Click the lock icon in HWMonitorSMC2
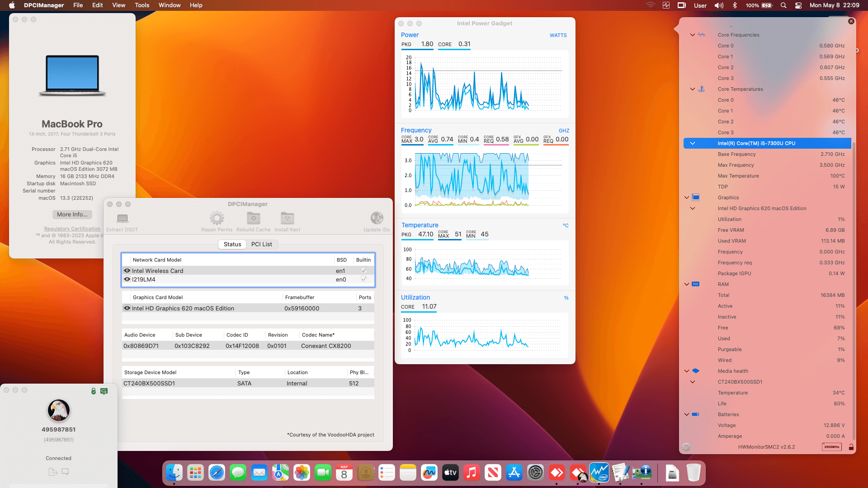The height and width of the screenshot is (488, 868). 851,447
